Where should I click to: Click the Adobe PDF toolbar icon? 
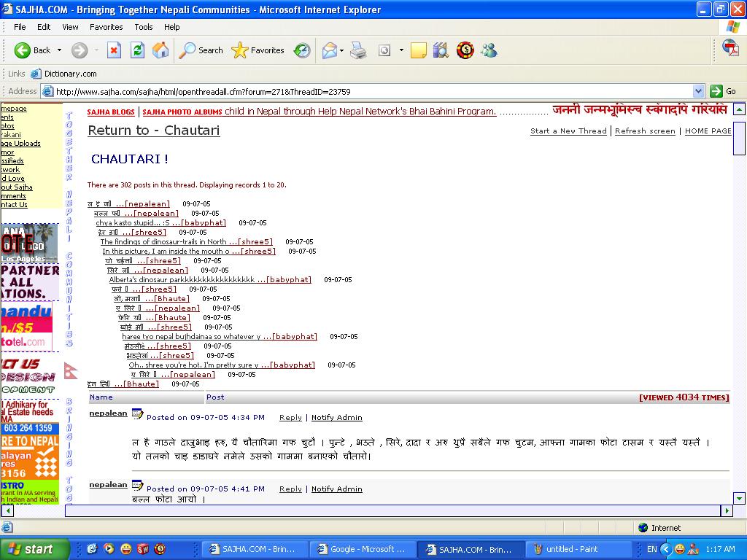730,48
